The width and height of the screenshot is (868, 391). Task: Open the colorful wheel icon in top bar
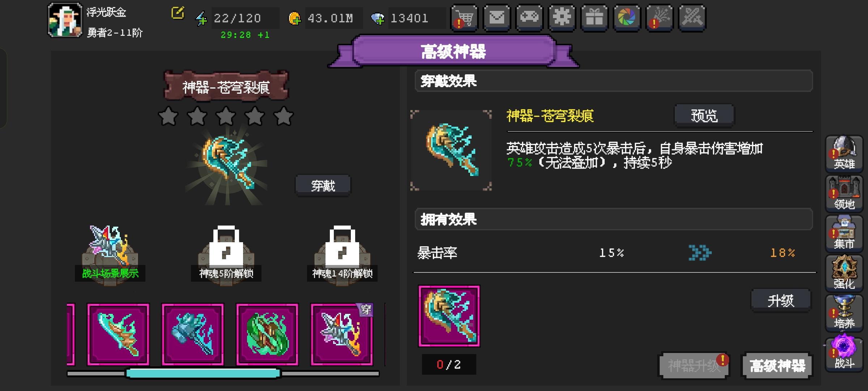(x=627, y=18)
